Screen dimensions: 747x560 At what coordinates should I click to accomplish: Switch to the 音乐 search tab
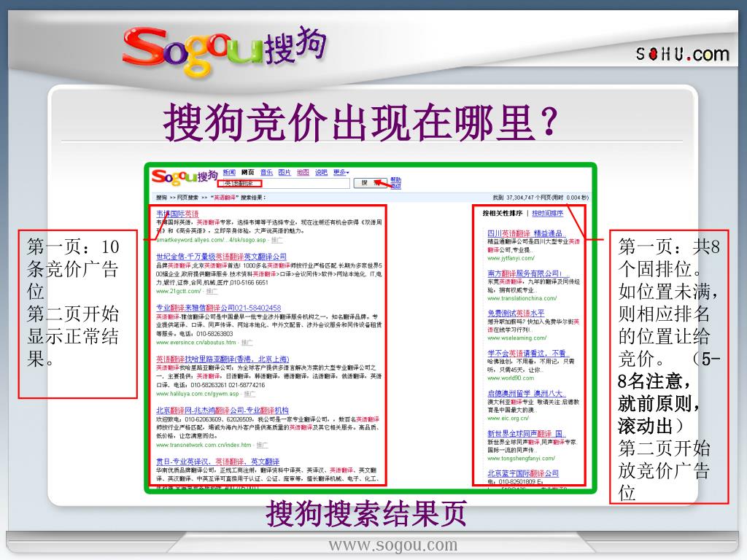(266, 172)
